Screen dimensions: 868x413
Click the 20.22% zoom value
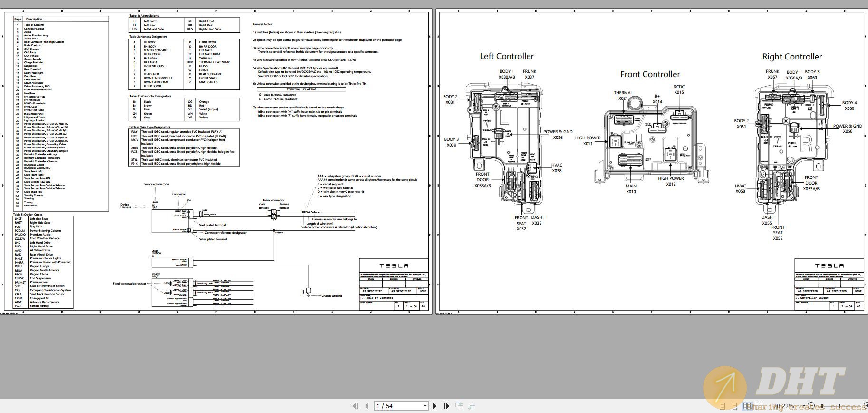pyautogui.click(x=783, y=406)
